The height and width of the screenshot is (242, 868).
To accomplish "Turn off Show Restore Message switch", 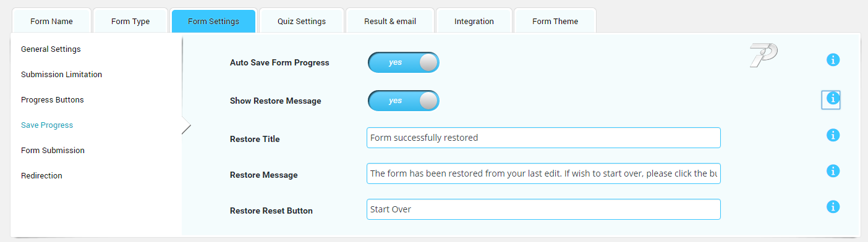I will click(x=404, y=101).
